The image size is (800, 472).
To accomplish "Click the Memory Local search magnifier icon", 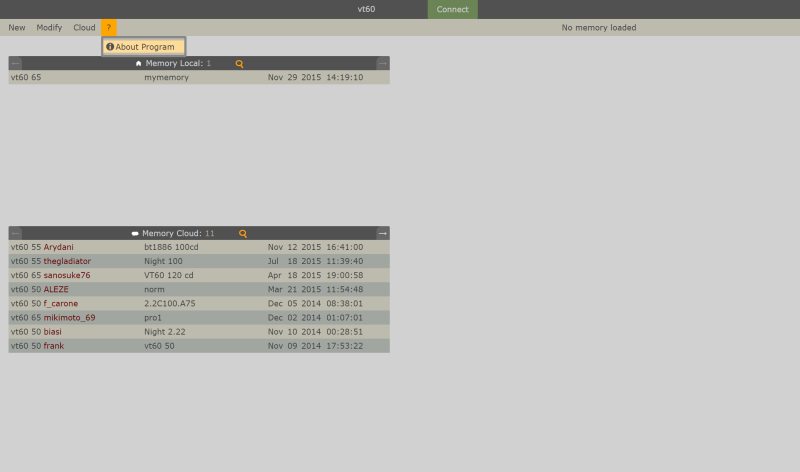I will [239, 64].
